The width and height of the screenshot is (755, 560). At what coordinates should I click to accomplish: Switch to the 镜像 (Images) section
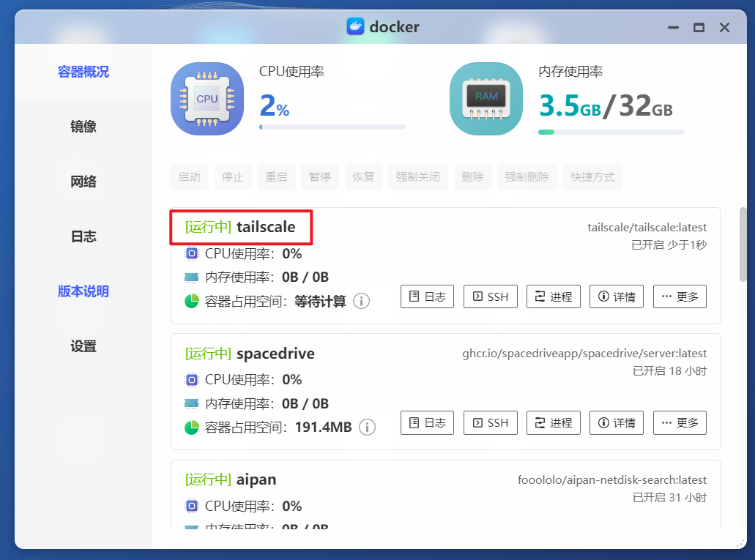(x=82, y=126)
